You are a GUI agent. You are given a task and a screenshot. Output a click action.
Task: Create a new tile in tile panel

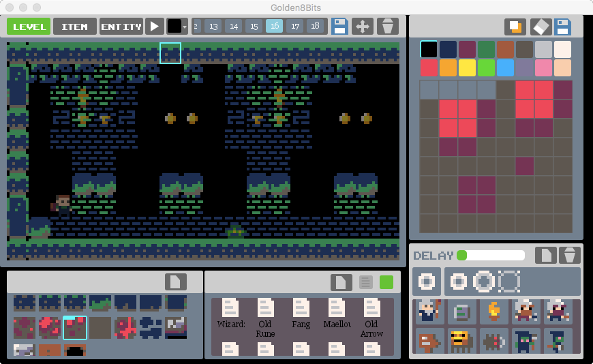(176, 282)
